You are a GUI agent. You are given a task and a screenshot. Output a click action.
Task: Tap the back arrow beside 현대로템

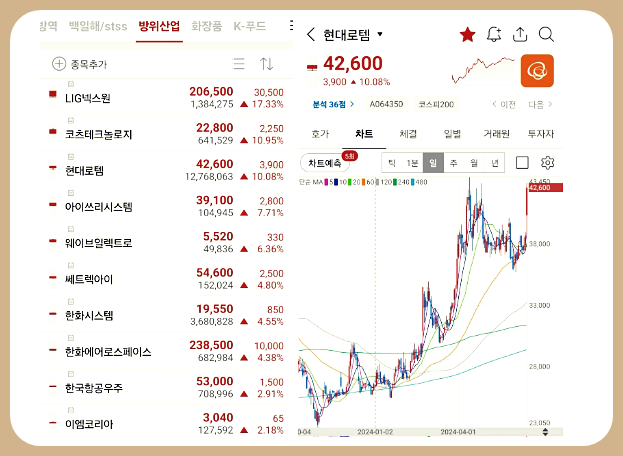[x=311, y=35]
